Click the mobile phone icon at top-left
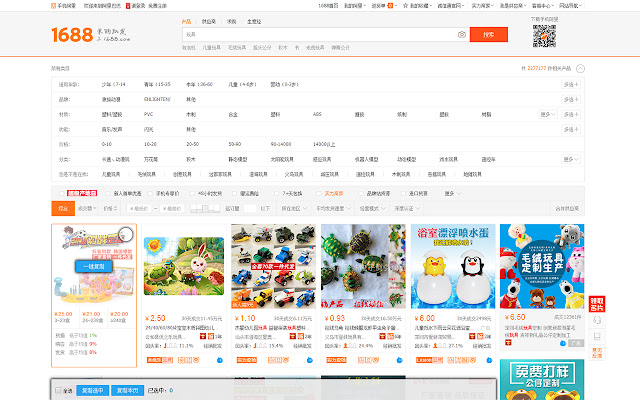Image resolution: width=640 pixels, height=400 pixels. coord(53,6)
